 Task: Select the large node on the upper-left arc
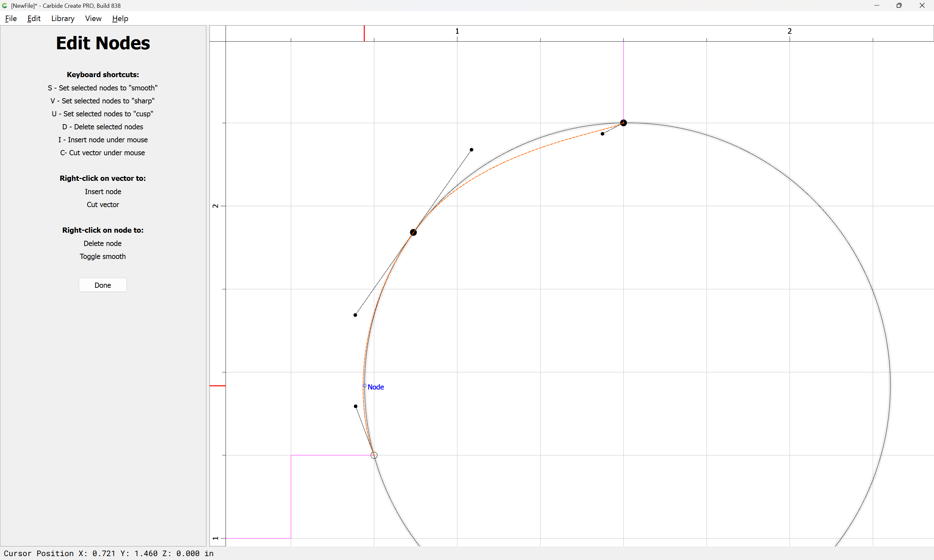pos(413,232)
